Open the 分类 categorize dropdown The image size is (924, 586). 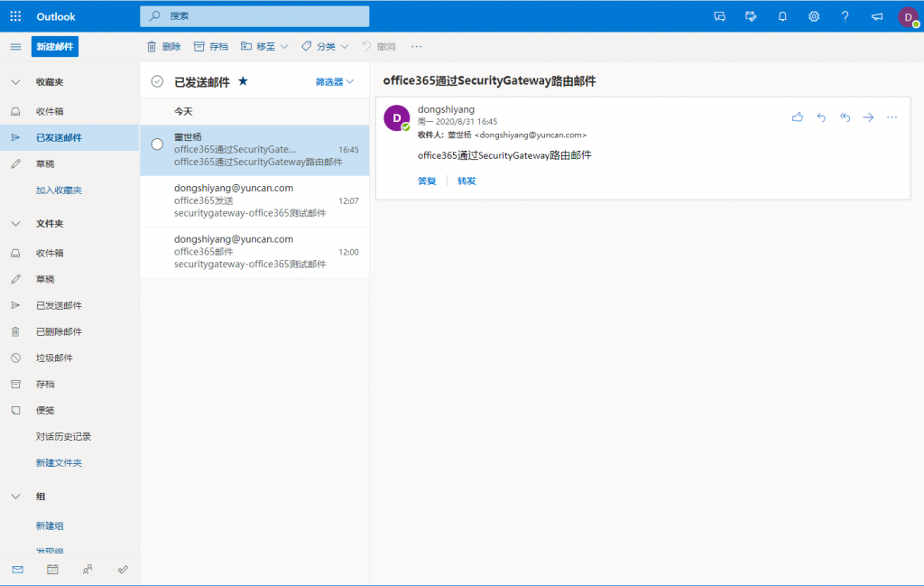coord(325,47)
